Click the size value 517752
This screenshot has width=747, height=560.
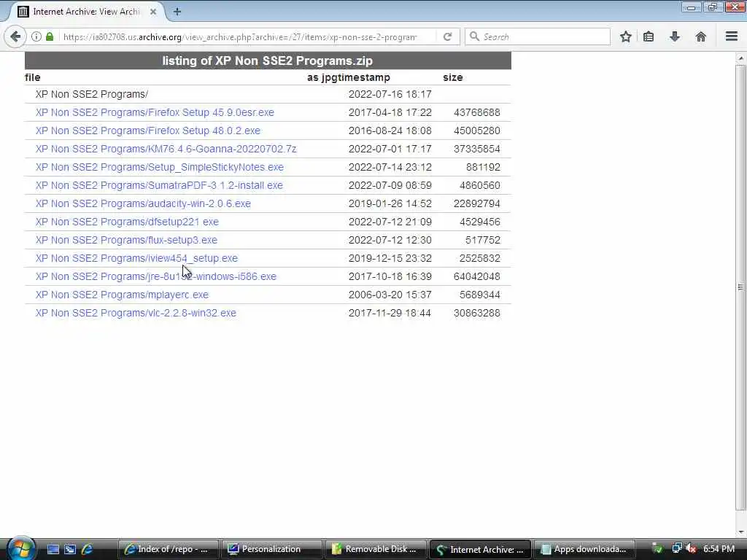[x=483, y=240]
